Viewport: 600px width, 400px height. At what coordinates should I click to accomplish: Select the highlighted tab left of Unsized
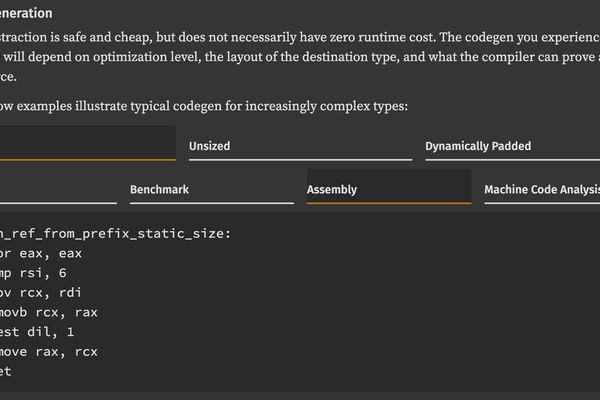(87, 144)
